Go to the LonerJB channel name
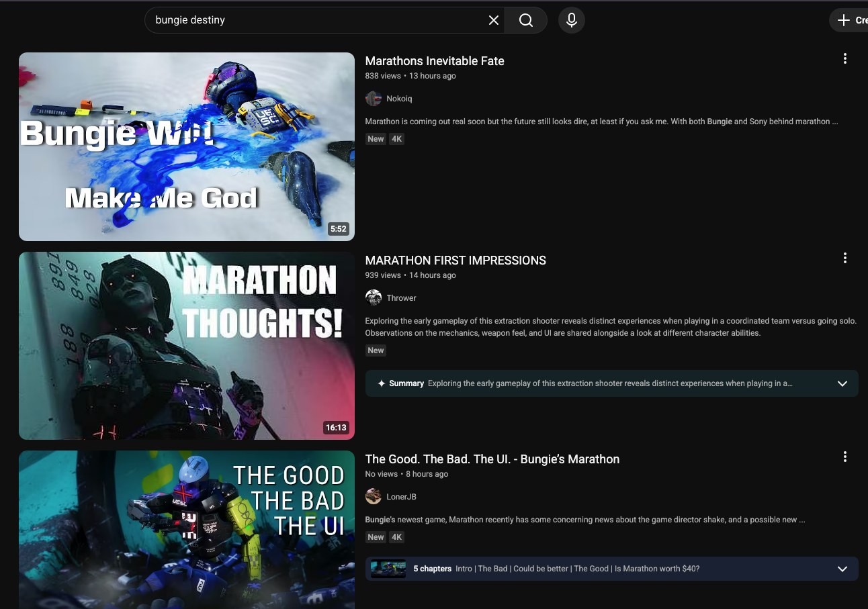Image resolution: width=868 pixels, height=609 pixels. pos(402,497)
